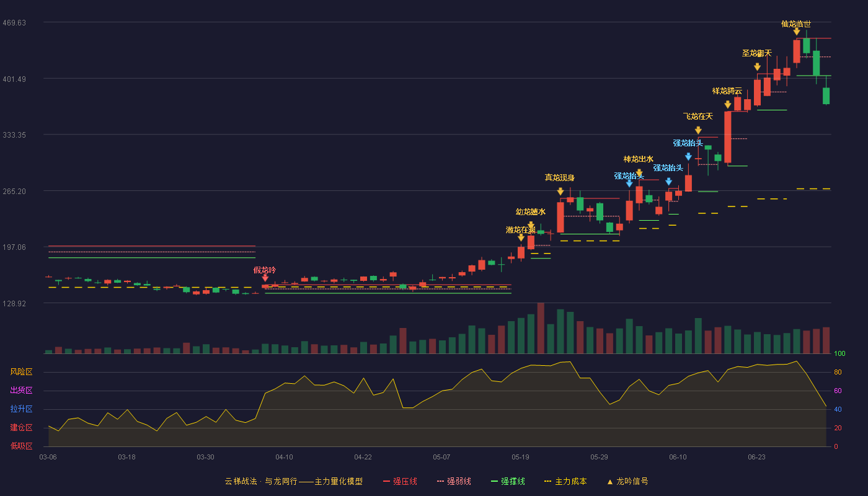Click the 128.92 price axis label
Viewport: 868px width, 496px height.
click(x=14, y=303)
